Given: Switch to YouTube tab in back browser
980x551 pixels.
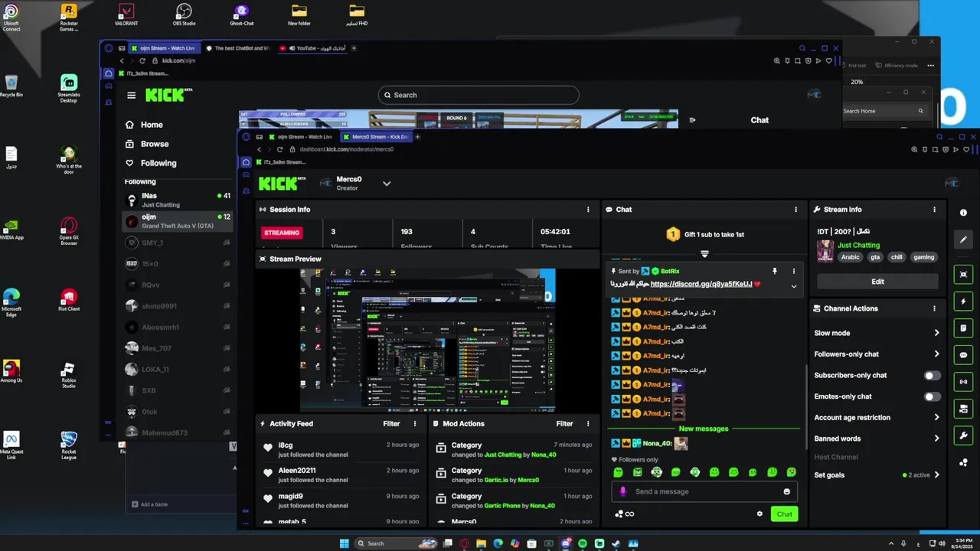Looking at the screenshot, I should pos(314,48).
